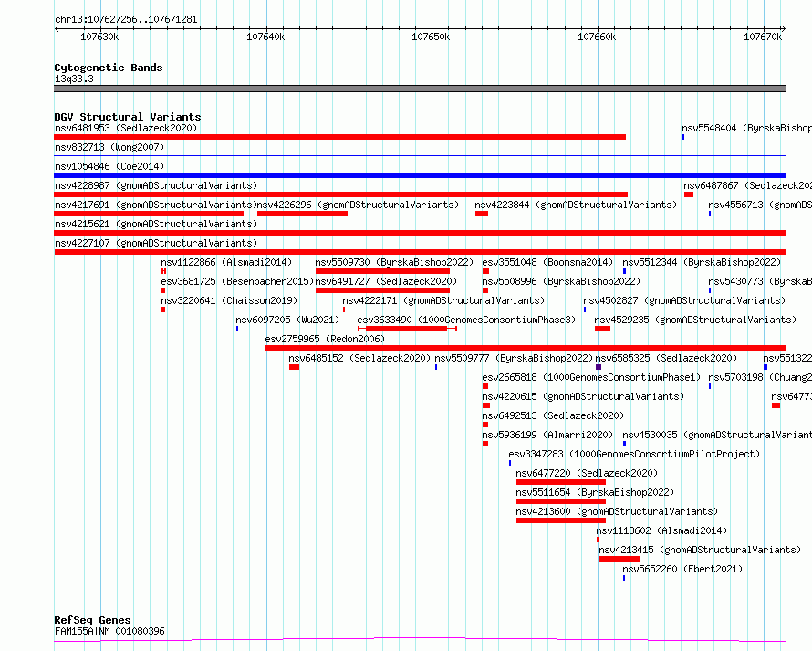Click nsv4222171 gnomADStructuralVariants label
Image resolution: width=812 pixels, height=651 pixels.
pos(443,300)
